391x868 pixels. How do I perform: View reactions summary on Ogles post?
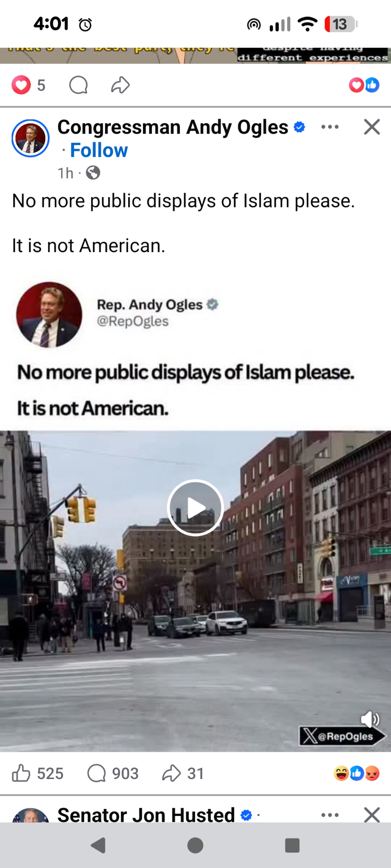(357, 773)
